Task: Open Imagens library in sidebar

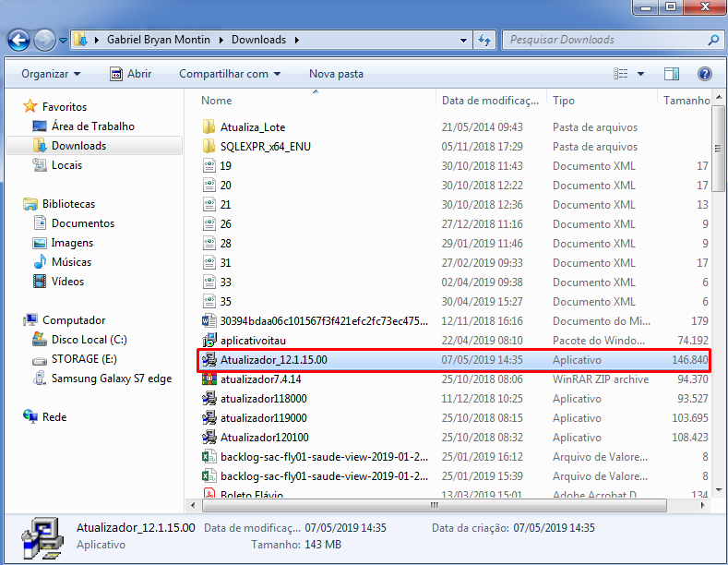Action: coord(63,243)
